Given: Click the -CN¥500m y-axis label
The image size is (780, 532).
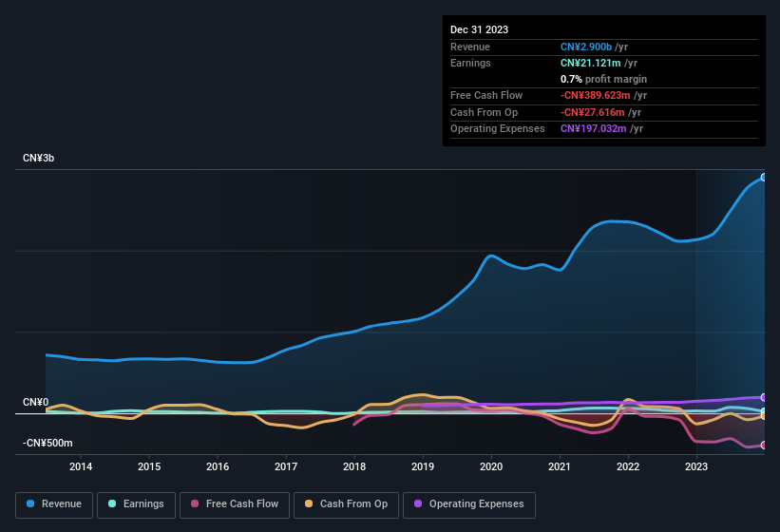Looking at the screenshot, I should tap(48, 443).
